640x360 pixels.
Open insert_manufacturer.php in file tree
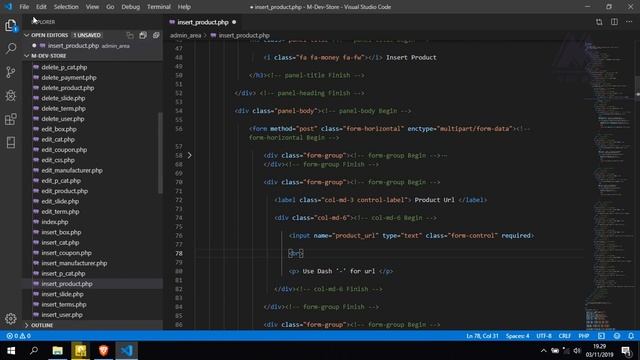[93, 263]
